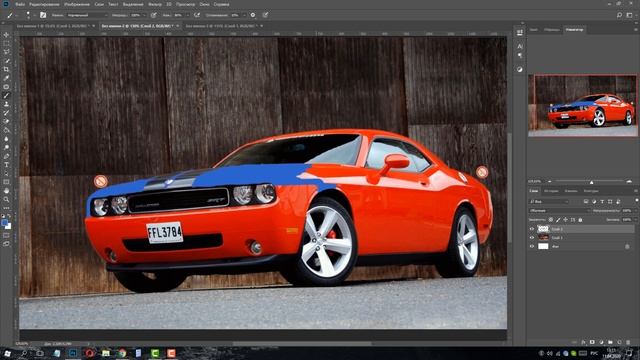Select the Hand tool

(6, 191)
